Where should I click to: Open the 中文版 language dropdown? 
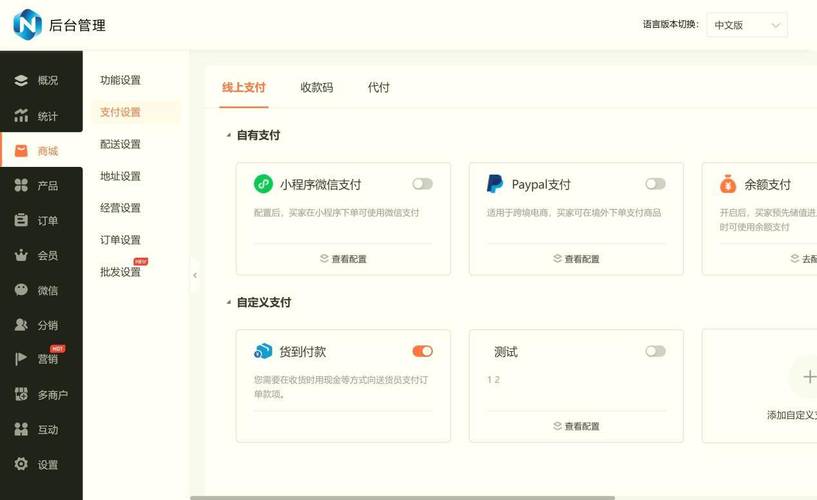point(747,25)
